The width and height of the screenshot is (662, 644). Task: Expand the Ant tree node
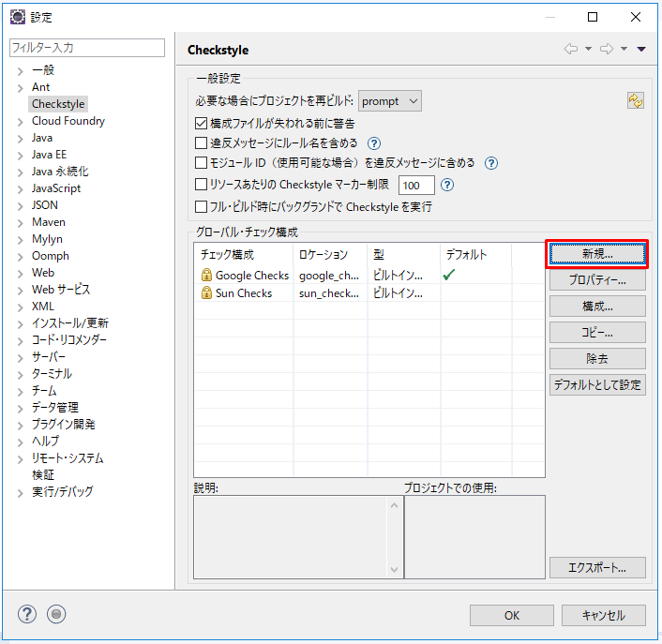pyautogui.click(x=20, y=88)
